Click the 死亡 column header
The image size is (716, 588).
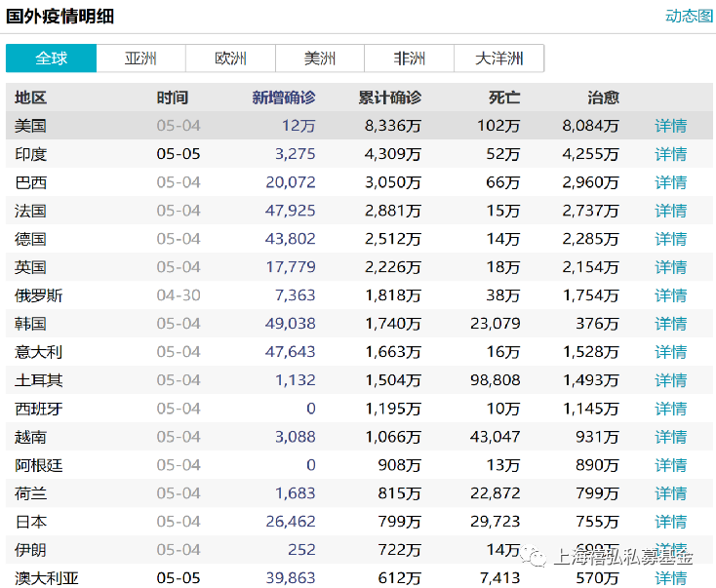click(504, 98)
